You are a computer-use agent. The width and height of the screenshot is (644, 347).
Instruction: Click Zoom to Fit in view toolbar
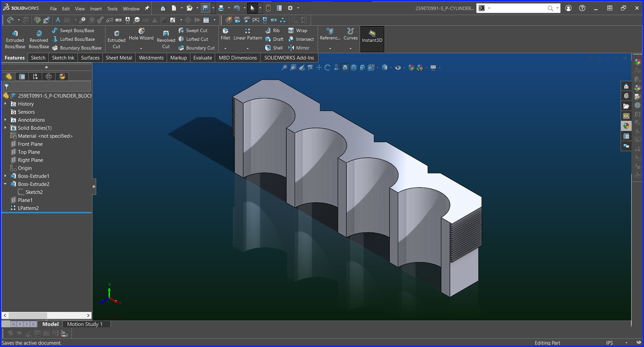pos(284,68)
